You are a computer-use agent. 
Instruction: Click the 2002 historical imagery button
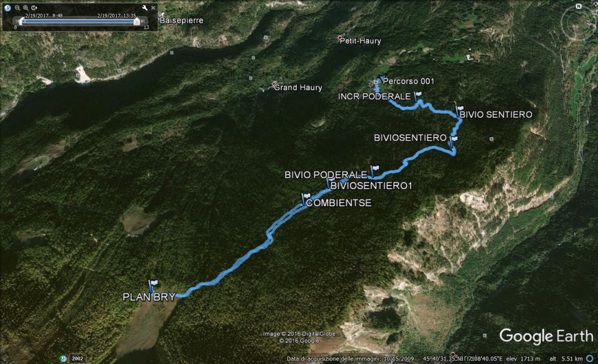(78, 358)
